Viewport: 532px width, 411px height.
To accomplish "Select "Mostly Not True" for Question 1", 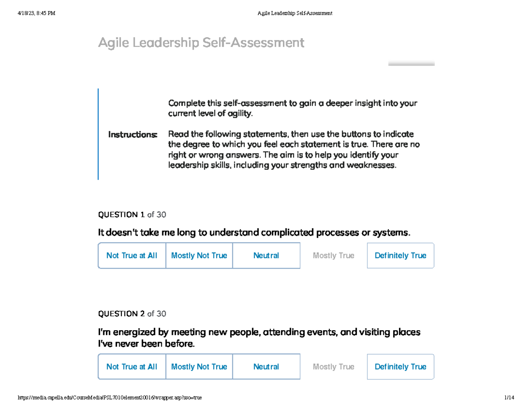I will tap(199, 255).
